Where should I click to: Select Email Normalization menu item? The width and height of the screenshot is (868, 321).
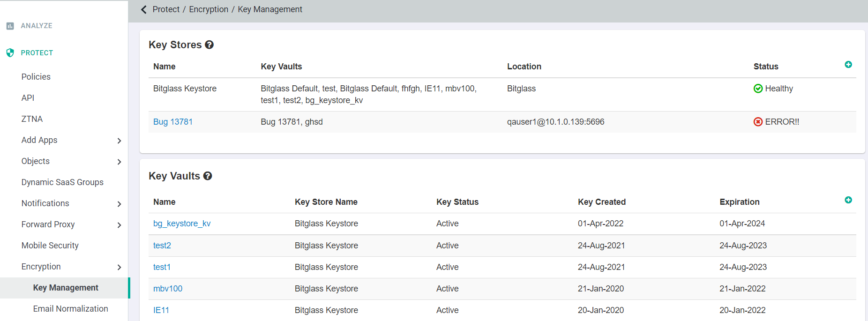(70, 309)
